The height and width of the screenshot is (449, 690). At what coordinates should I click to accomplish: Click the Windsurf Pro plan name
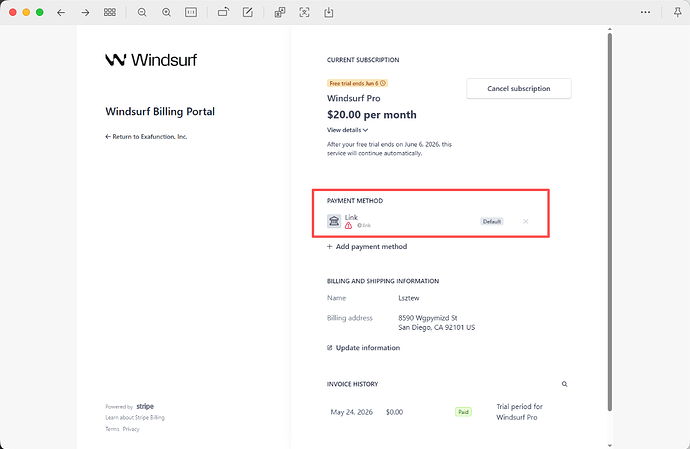click(353, 98)
